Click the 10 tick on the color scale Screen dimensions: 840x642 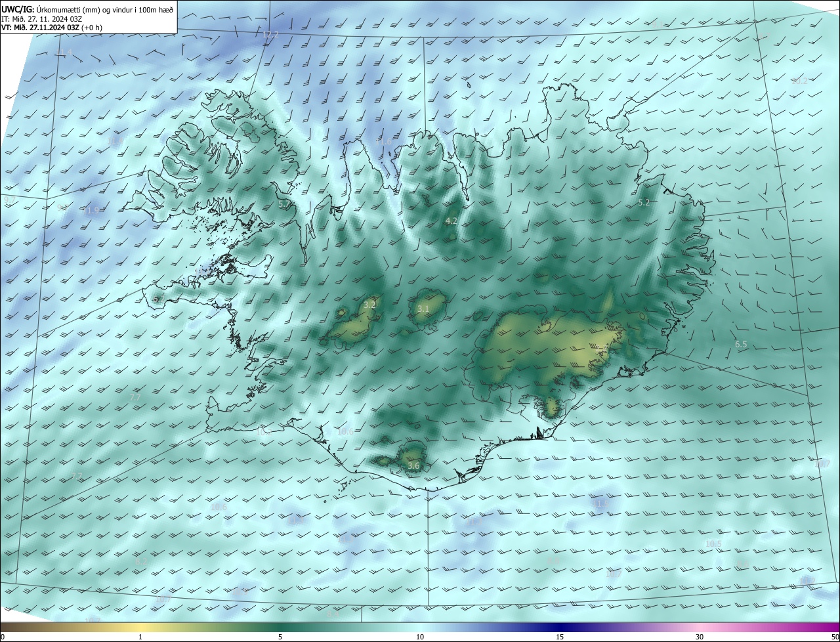[420, 637]
